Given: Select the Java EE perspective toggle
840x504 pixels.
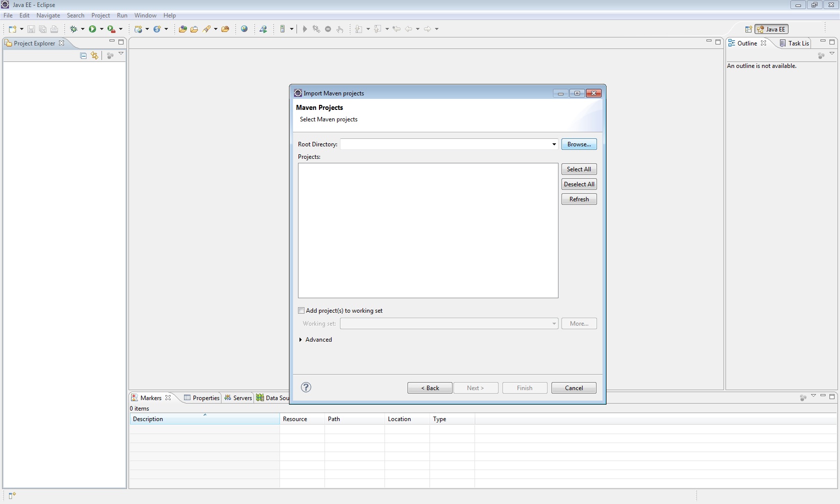Looking at the screenshot, I should tap(771, 29).
